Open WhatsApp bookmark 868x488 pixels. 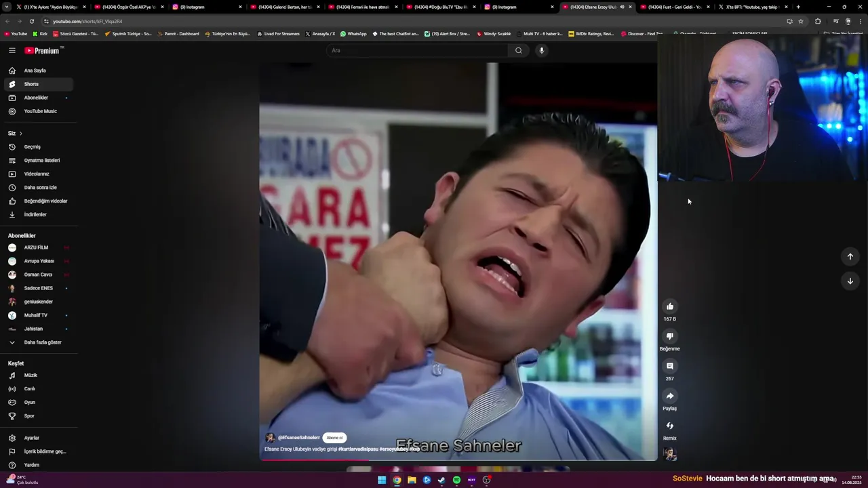tap(353, 34)
